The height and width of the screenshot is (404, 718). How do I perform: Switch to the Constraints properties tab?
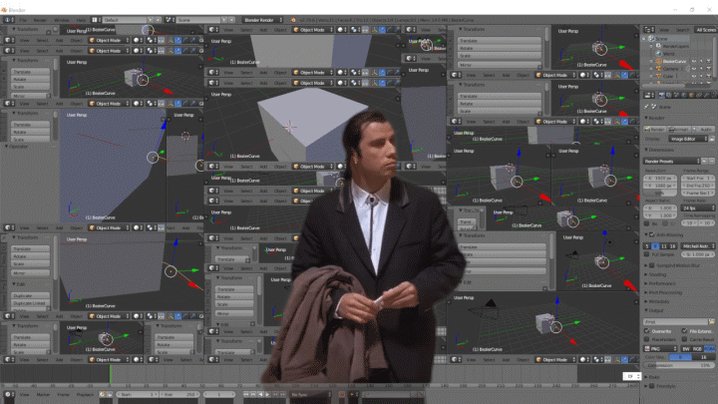[699, 95]
